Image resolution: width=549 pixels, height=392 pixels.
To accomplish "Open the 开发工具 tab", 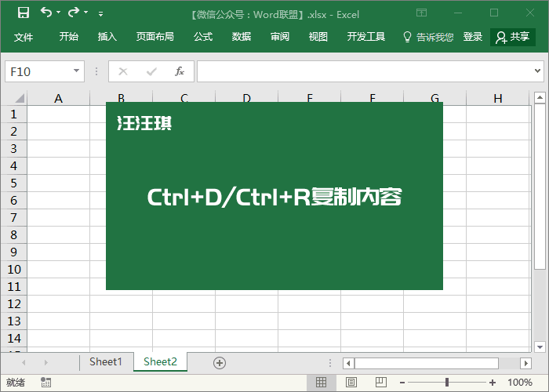I will 366,37.
